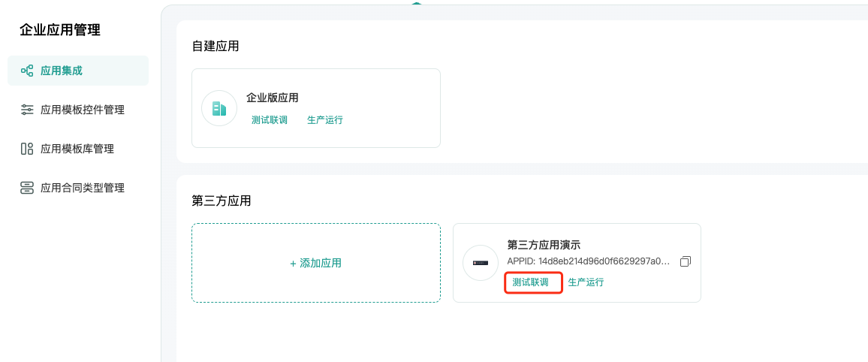Click the 应用模板控件管理 sliders icon
This screenshot has height=362, width=868.
click(26, 110)
